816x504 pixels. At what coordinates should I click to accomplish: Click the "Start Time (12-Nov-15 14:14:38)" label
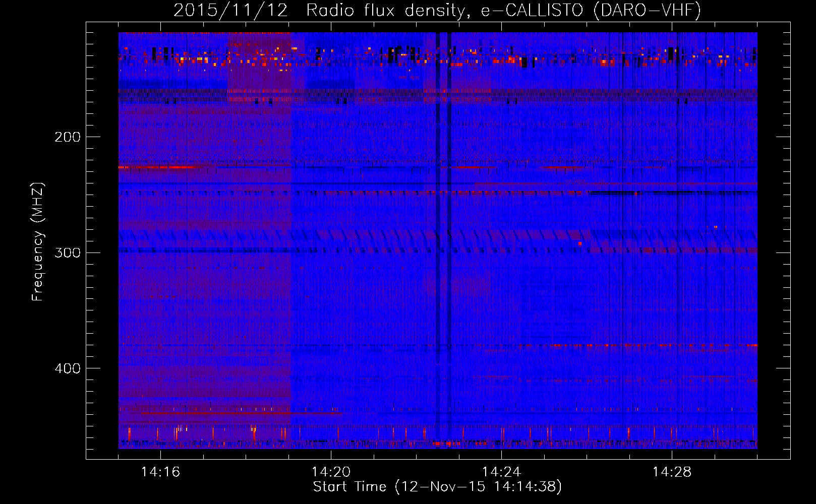point(437,487)
